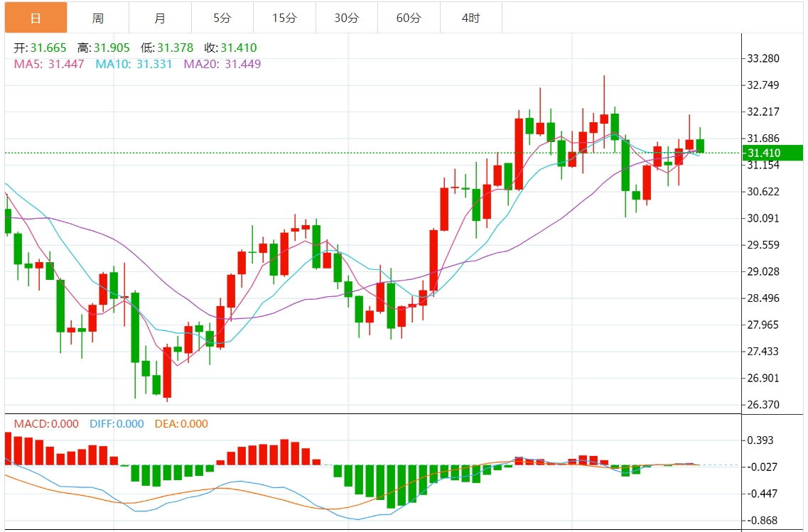Open the 15分 chart tab

coord(284,18)
